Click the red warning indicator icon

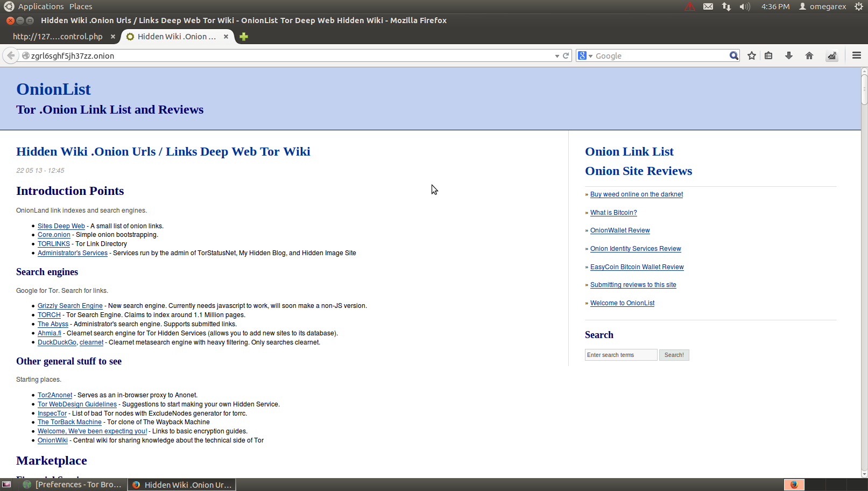690,6
